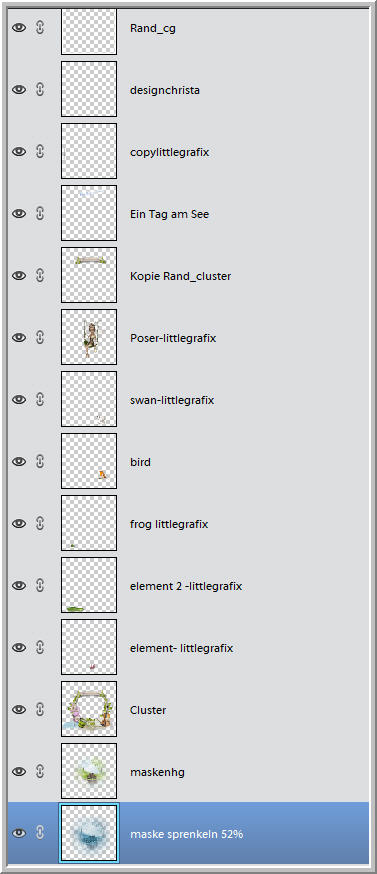
Task: Click the maske sprenkeln 52% thumbnail
Action: coord(89,833)
